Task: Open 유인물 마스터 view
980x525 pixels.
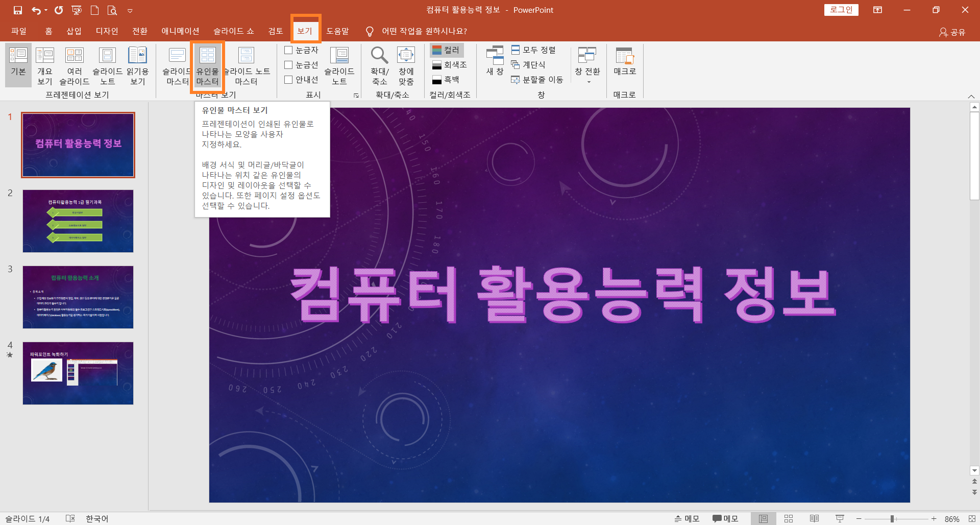Action: (x=207, y=65)
